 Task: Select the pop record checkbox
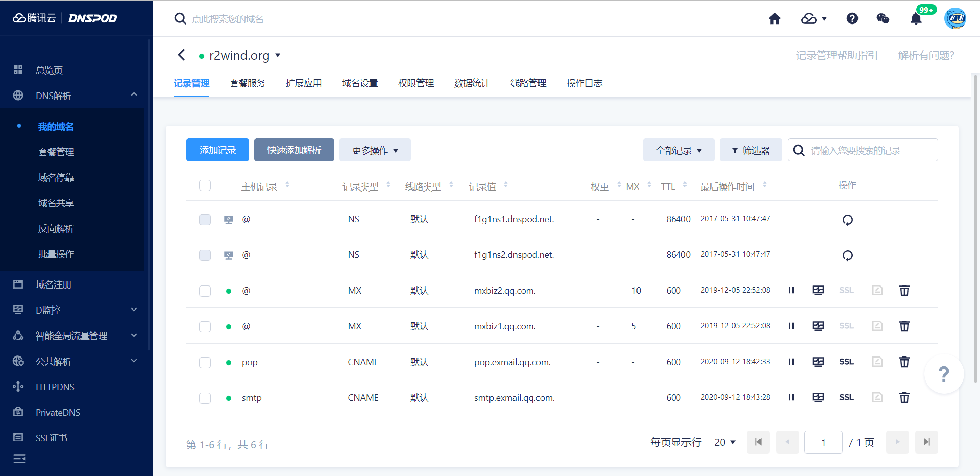coord(205,362)
